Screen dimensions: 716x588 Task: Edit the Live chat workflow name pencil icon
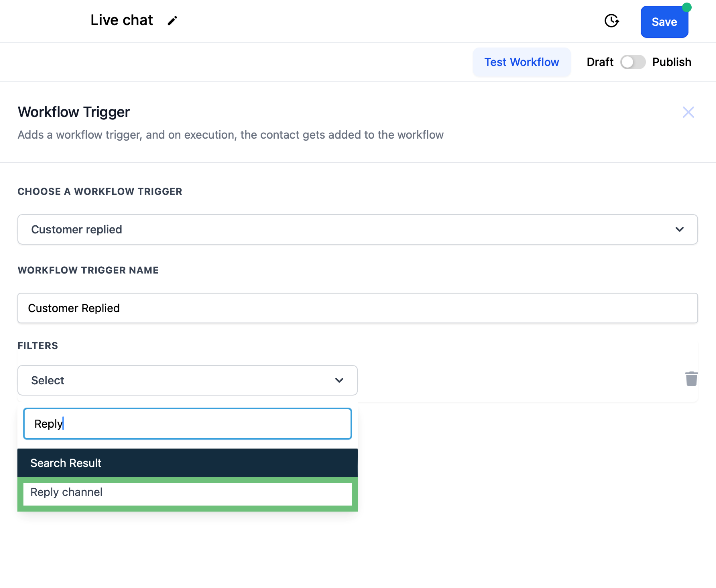coord(172,21)
